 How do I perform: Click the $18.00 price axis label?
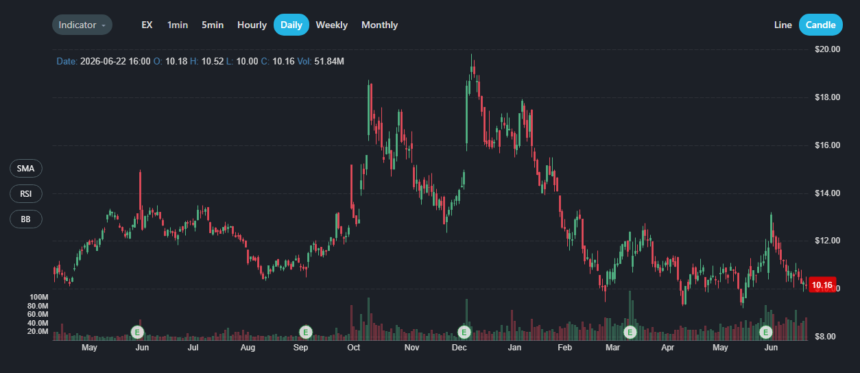click(828, 98)
